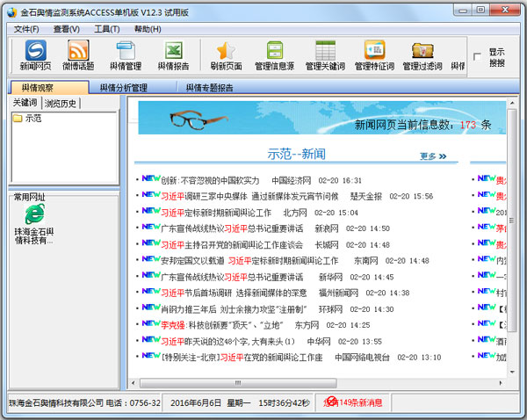This screenshot has height=420, width=527.
Task: Toggle the 显示搜搜 checkbox
Action: click(x=477, y=57)
